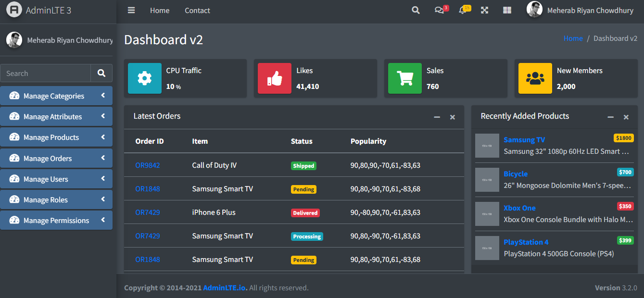Click the $1800 price badge
The image size is (644, 298).
pos(624,138)
